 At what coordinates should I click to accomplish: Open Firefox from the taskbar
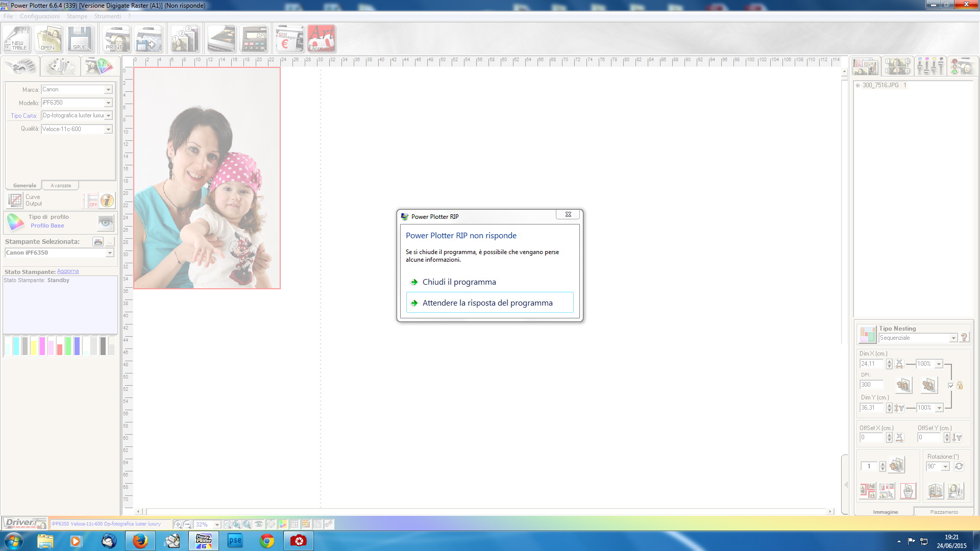[140, 541]
